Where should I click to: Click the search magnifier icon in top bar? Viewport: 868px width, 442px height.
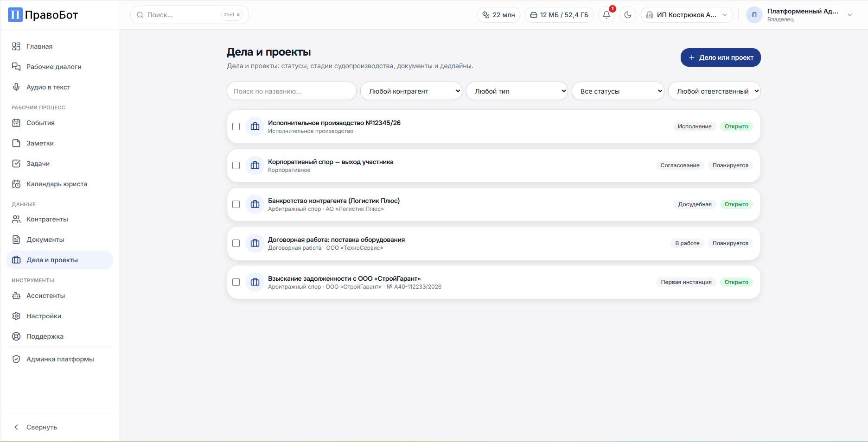click(140, 15)
